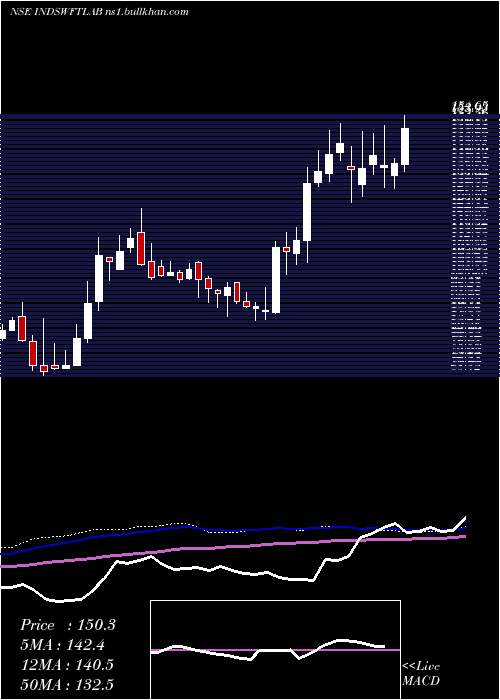Click the 12MA : 140.5 value
500x700 pixels.
click(x=67, y=665)
